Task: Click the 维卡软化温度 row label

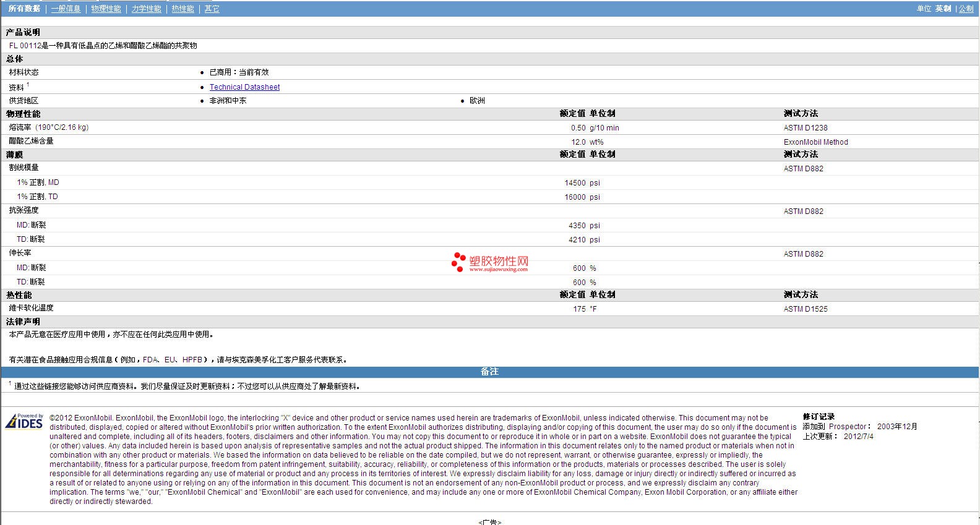Action: (31, 308)
